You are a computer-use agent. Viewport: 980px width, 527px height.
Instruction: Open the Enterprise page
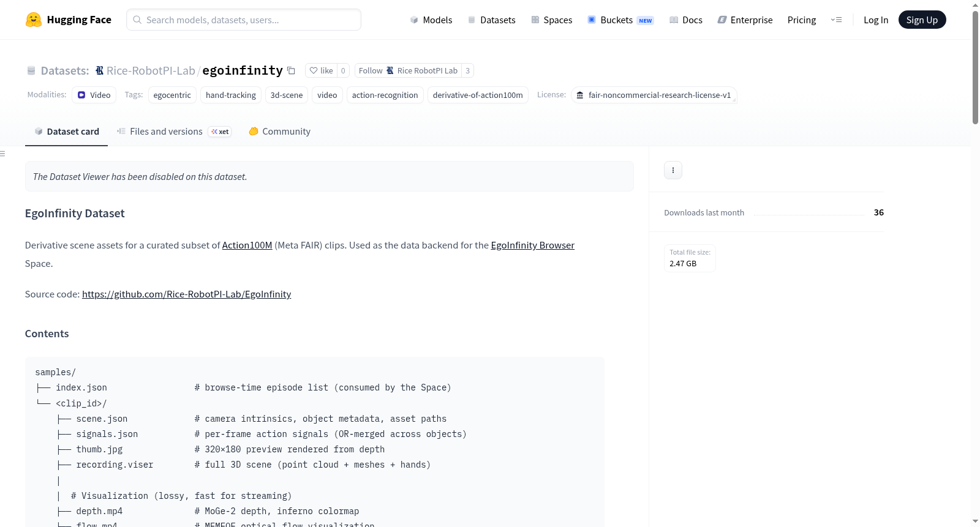tap(745, 20)
